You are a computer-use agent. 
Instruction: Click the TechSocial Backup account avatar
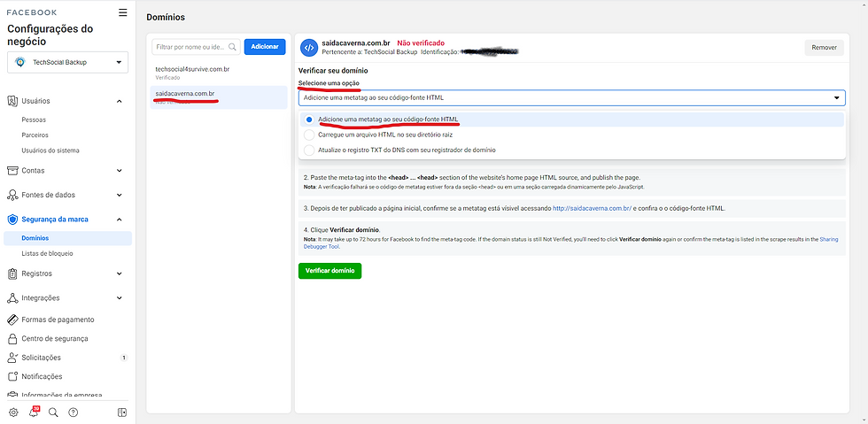click(19, 62)
